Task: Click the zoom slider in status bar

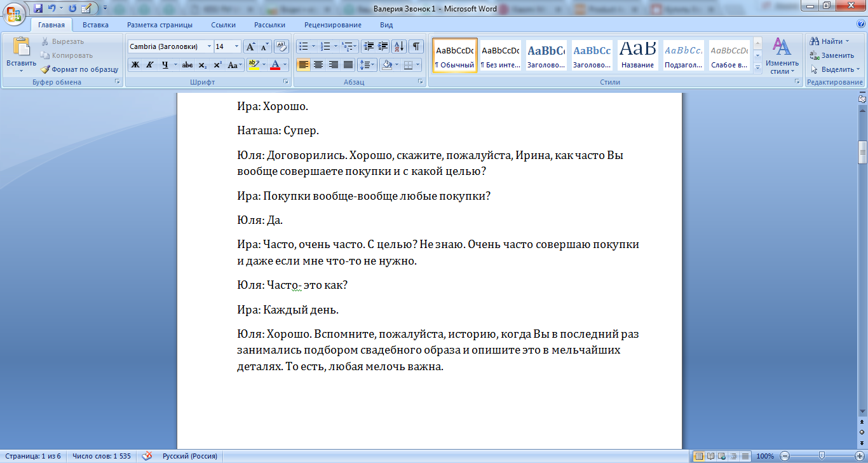Action: click(822, 456)
